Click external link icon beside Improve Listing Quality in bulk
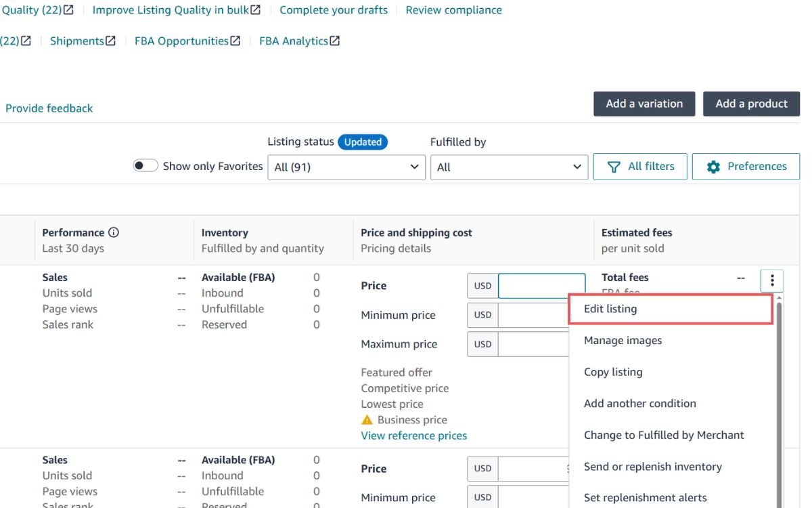This screenshot has width=812, height=508. (255, 10)
